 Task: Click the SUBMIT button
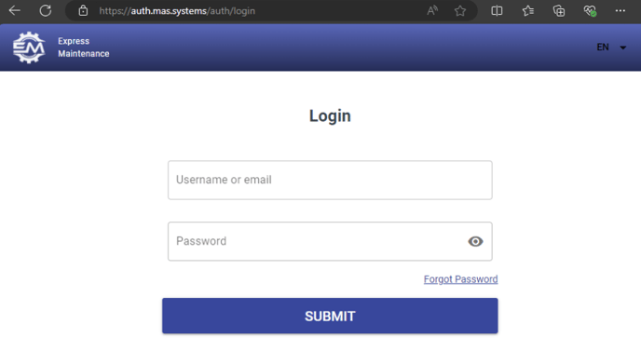tap(330, 316)
